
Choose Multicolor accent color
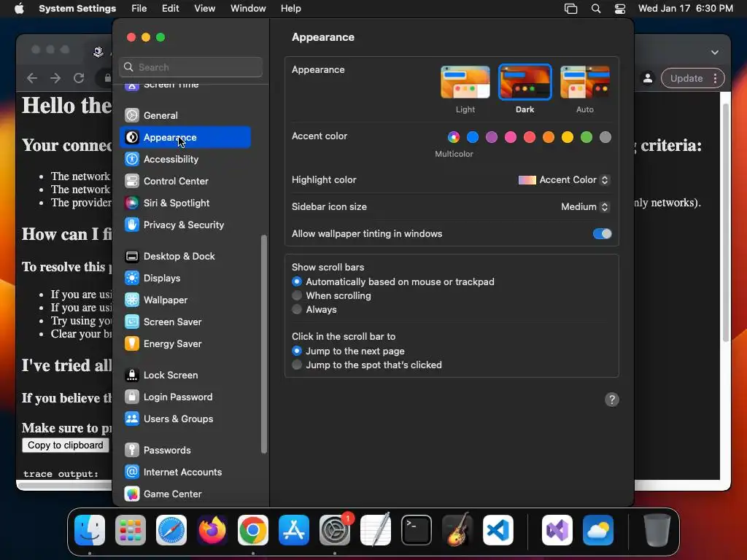[x=454, y=137]
